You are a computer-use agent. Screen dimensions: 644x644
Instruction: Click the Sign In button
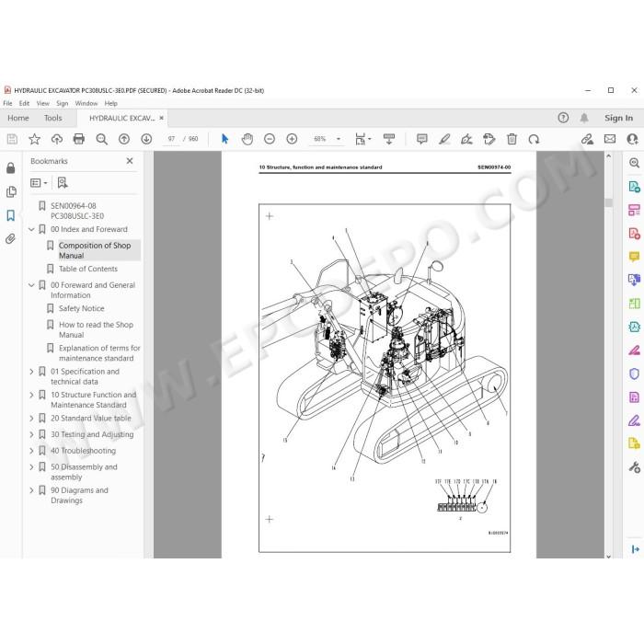(x=618, y=118)
